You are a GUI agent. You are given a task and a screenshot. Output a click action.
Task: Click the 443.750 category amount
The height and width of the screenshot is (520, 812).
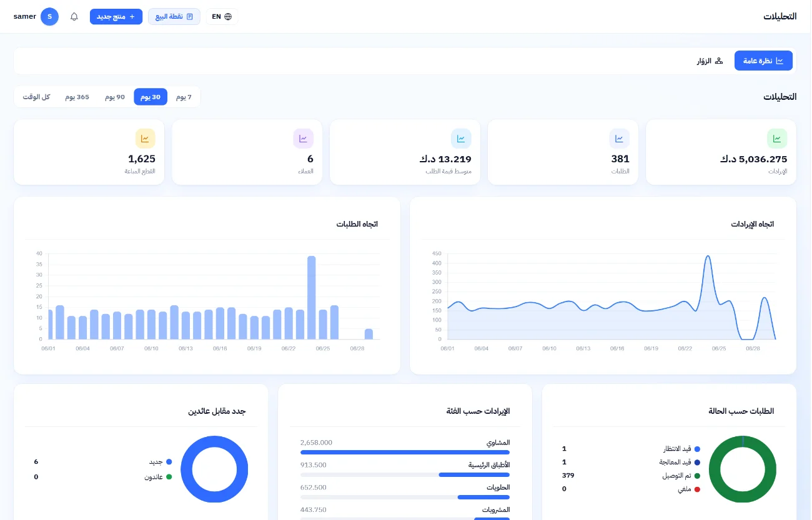point(313,509)
